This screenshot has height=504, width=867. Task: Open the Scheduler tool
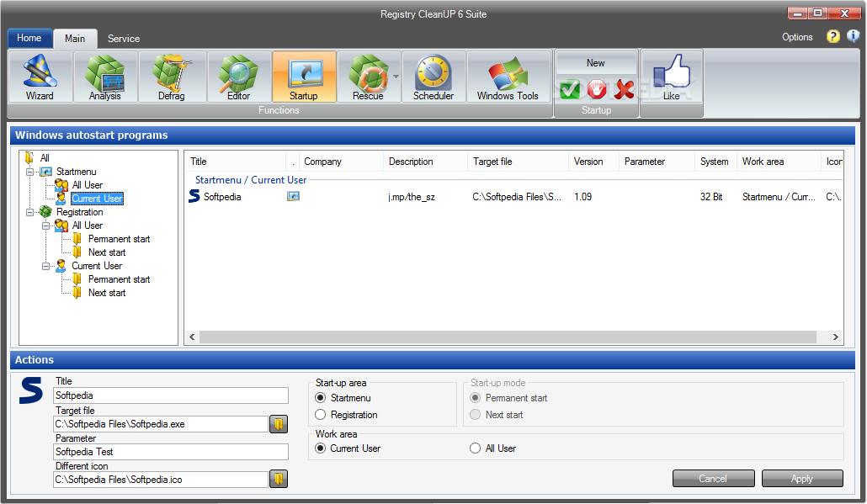tap(433, 77)
